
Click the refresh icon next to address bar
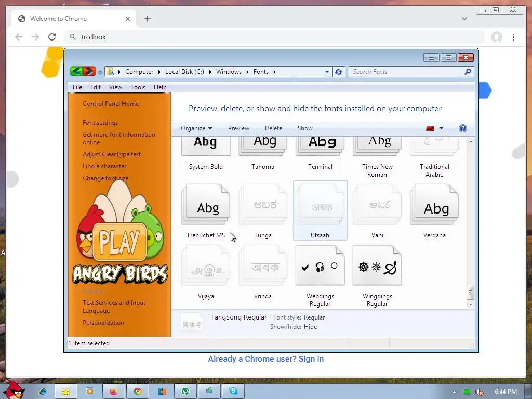coord(338,72)
